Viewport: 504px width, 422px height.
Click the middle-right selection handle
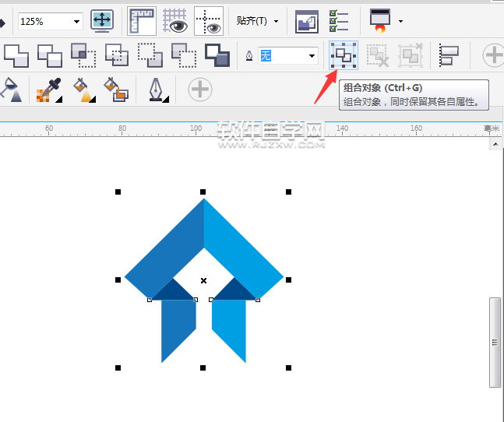[x=289, y=280]
